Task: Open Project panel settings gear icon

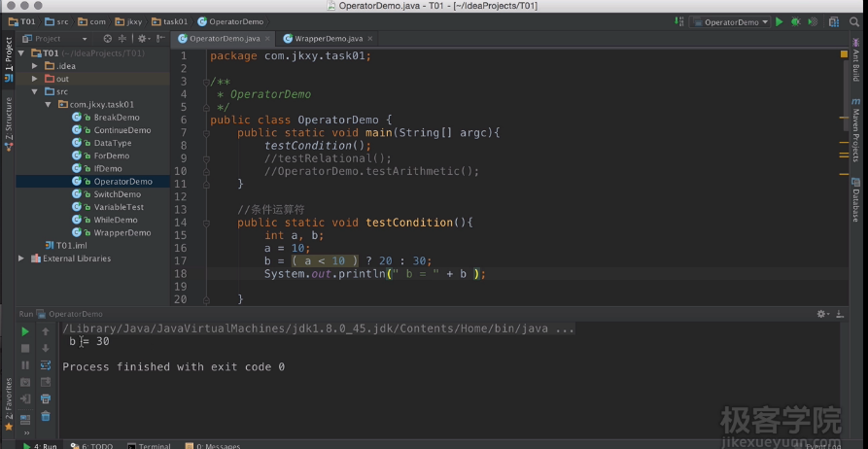Action: tap(143, 39)
